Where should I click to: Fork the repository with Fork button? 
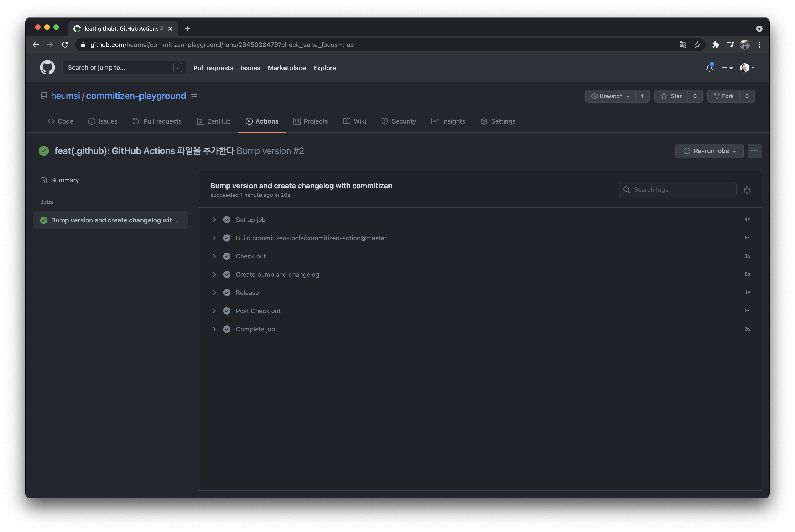tap(724, 96)
